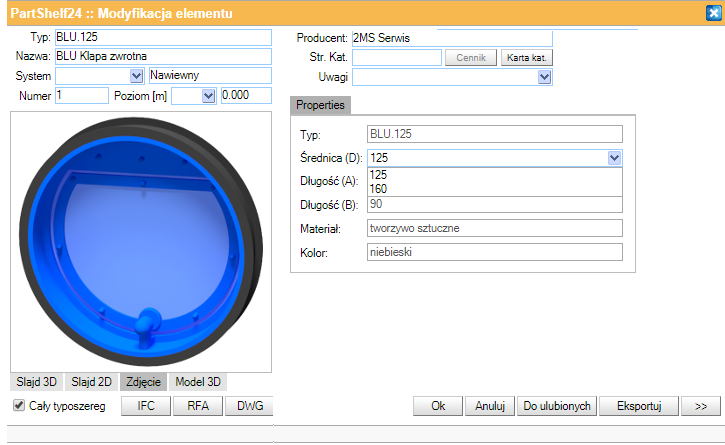Add element with Do ulubionych button
Image resolution: width=725 pixels, height=445 pixels.
tap(558, 406)
